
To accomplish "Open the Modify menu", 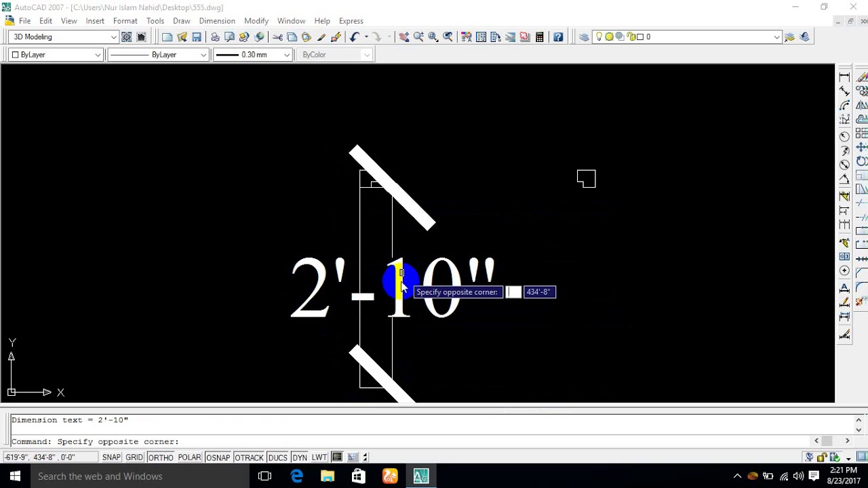I will (256, 21).
